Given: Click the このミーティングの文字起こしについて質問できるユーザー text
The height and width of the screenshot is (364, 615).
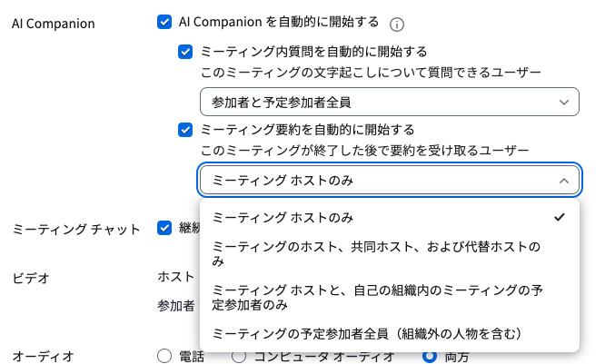Looking at the screenshot, I should (371, 73).
